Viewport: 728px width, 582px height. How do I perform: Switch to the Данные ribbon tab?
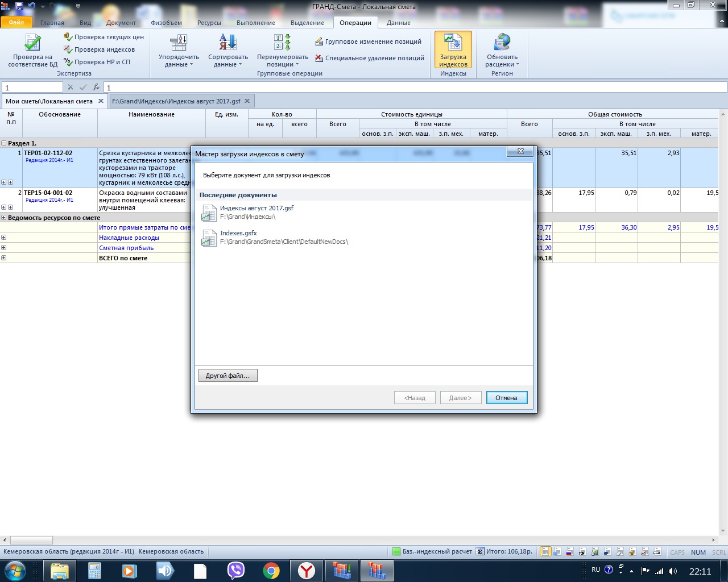pyautogui.click(x=399, y=23)
